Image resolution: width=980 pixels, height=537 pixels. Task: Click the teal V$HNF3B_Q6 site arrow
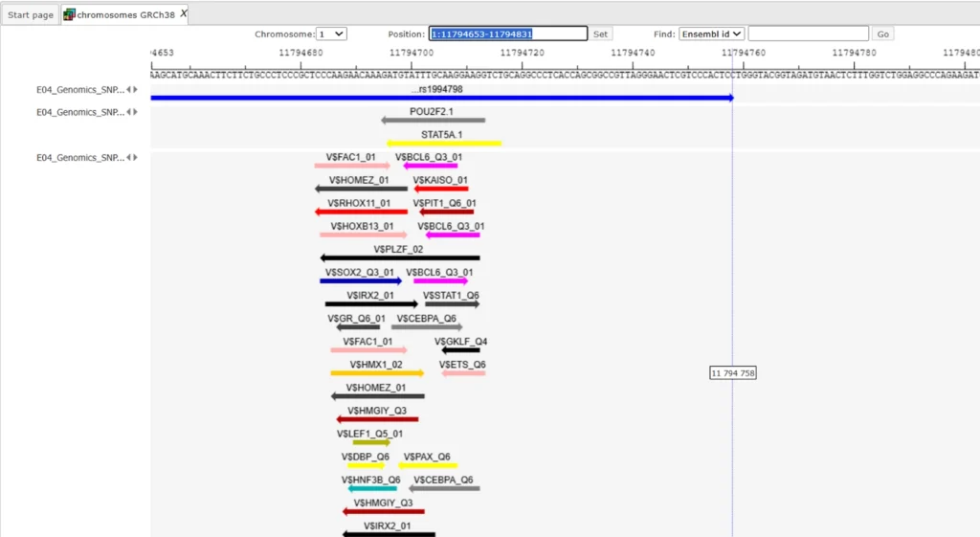tap(371, 488)
